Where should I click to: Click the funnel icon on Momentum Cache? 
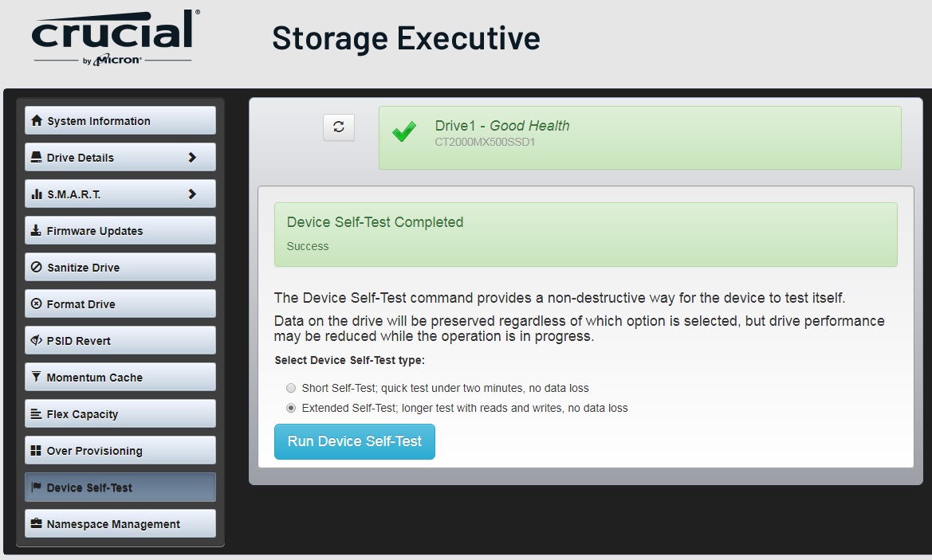(x=36, y=377)
